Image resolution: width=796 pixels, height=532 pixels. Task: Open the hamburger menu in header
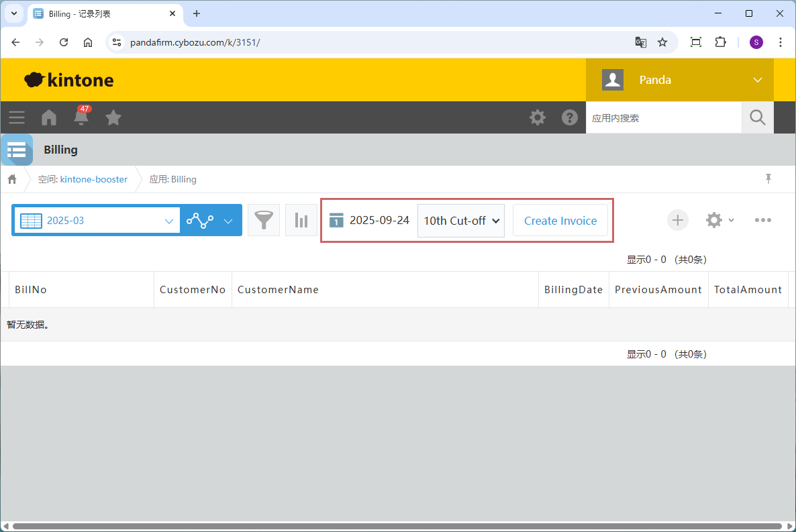click(x=17, y=118)
